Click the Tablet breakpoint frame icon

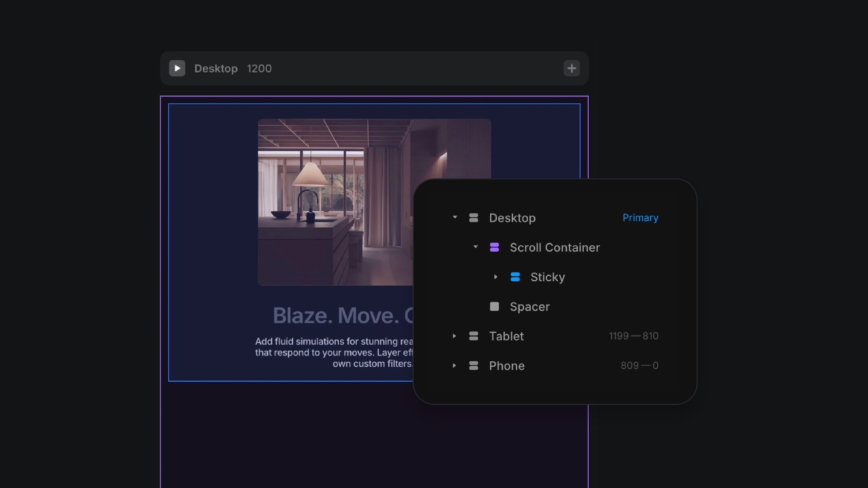point(473,336)
